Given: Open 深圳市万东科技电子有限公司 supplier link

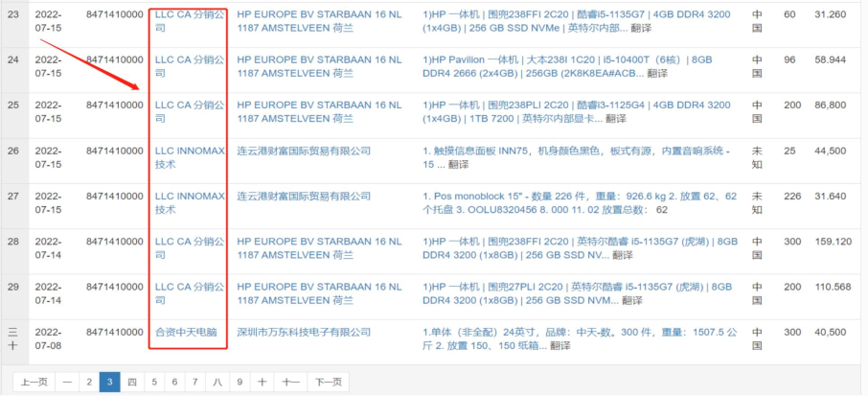Looking at the screenshot, I should click(304, 332).
